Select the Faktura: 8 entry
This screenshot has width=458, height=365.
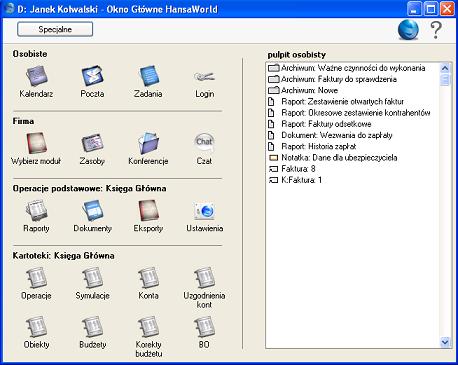[x=292, y=169]
